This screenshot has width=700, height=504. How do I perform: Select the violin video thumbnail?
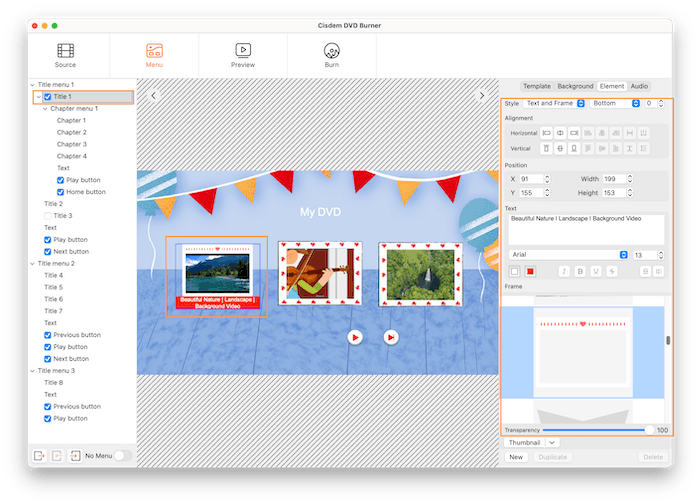coord(319,272)
